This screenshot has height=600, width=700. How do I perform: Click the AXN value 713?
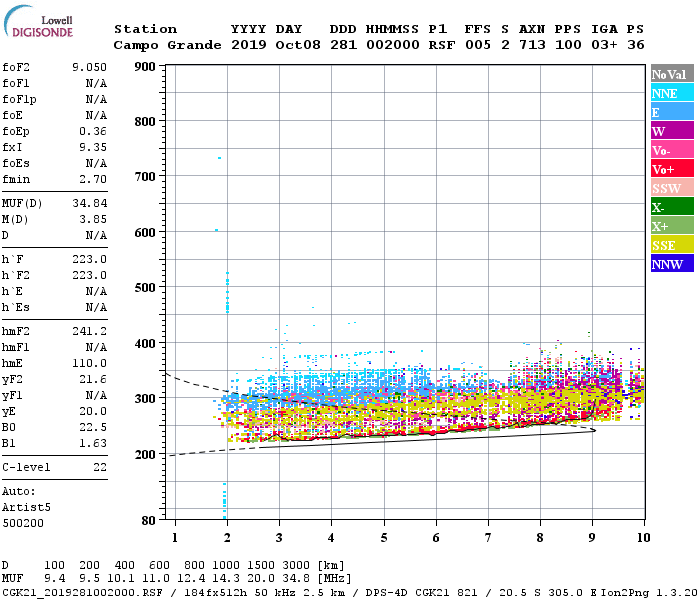pos(532,45)
